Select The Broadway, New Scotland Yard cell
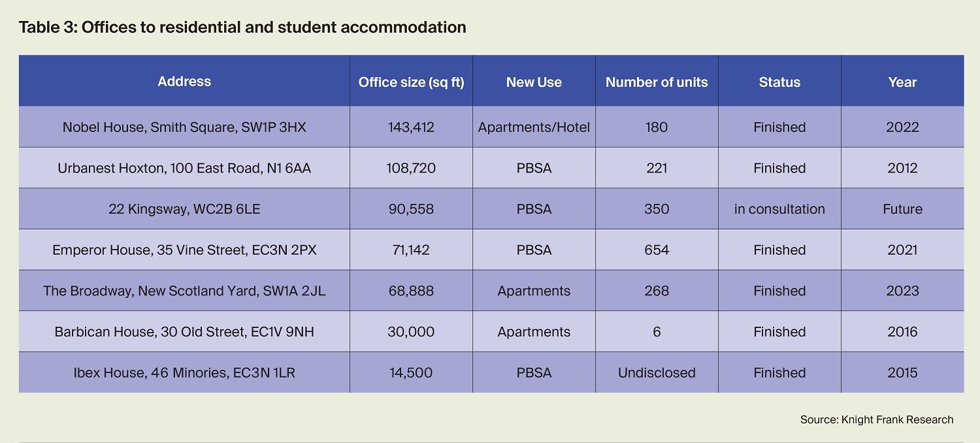The image size is (980, 443). [x=184, y=291]
